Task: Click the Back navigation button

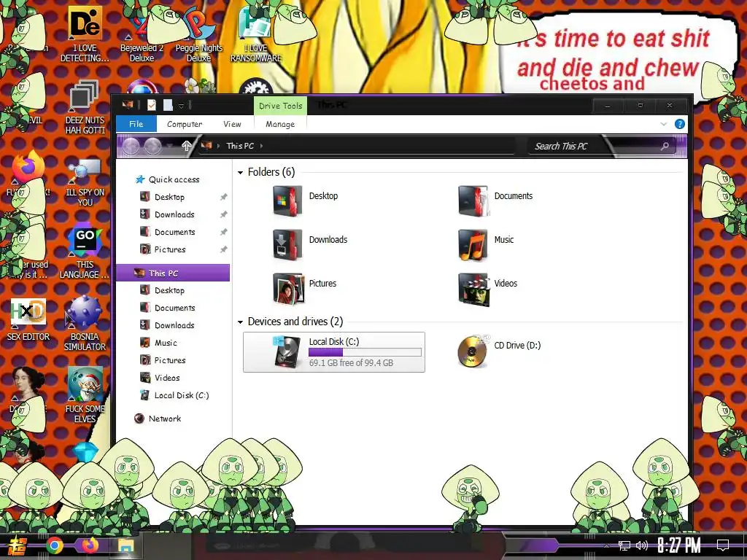Action: tap(131, 146)
